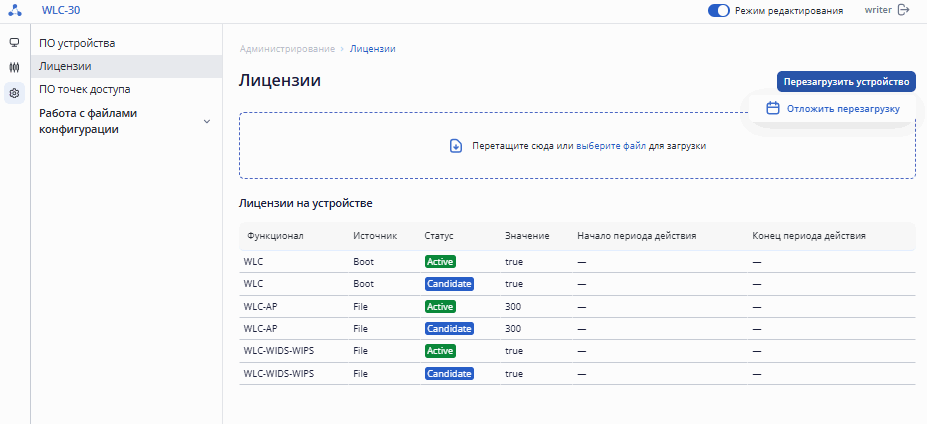This screenshot has width=927, height=424.
Task: Select the gear administration icon in sidebar
Action: coord(14,93)
